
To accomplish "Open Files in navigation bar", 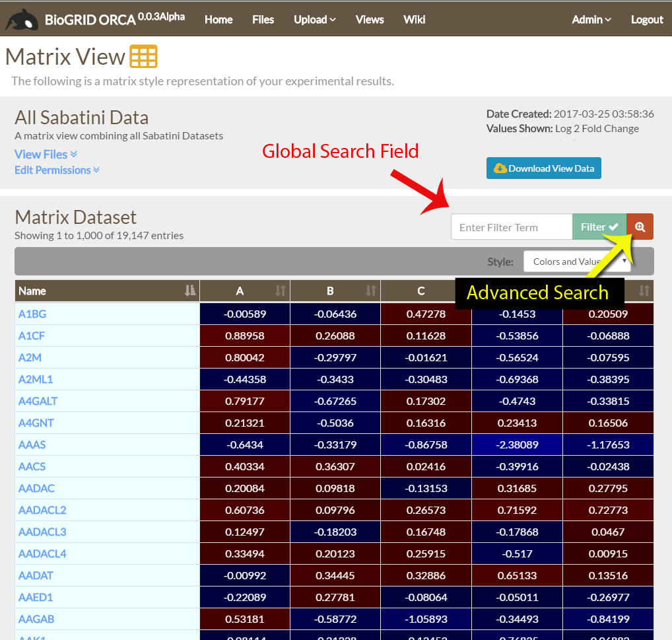I will coord(263,20).
